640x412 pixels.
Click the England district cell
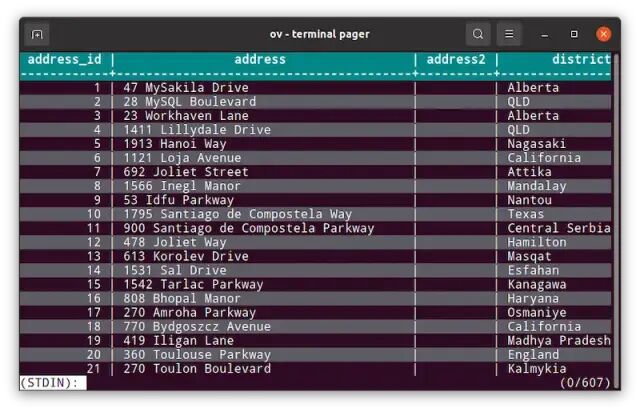[x=533, y=355]
